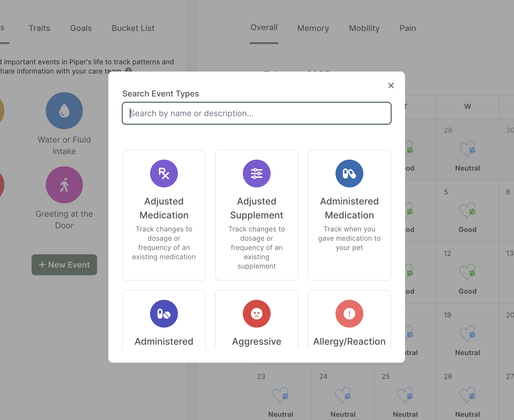The height and width of the screenshot is (420, 514).
Task: Click the Adjusted Supplement sliders icon
Action: pyautogui.click(x=257, y=174)
